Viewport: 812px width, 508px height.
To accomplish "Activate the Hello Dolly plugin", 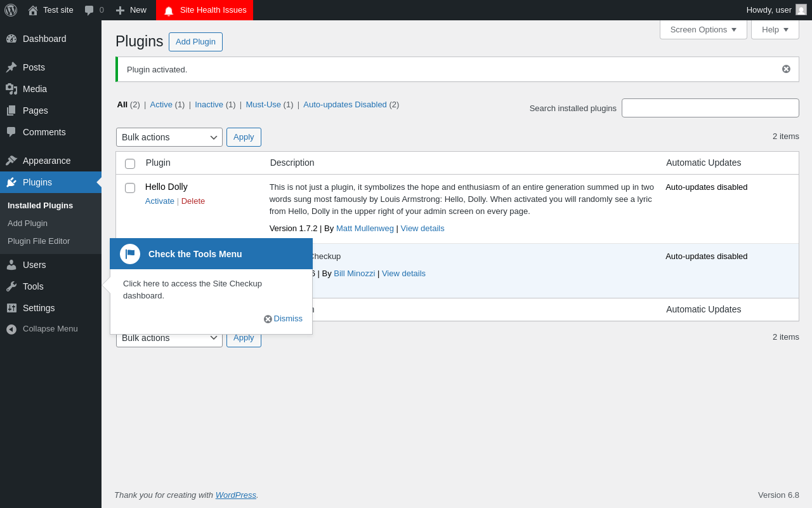I will pyautogui.click(x=160, y=201).
